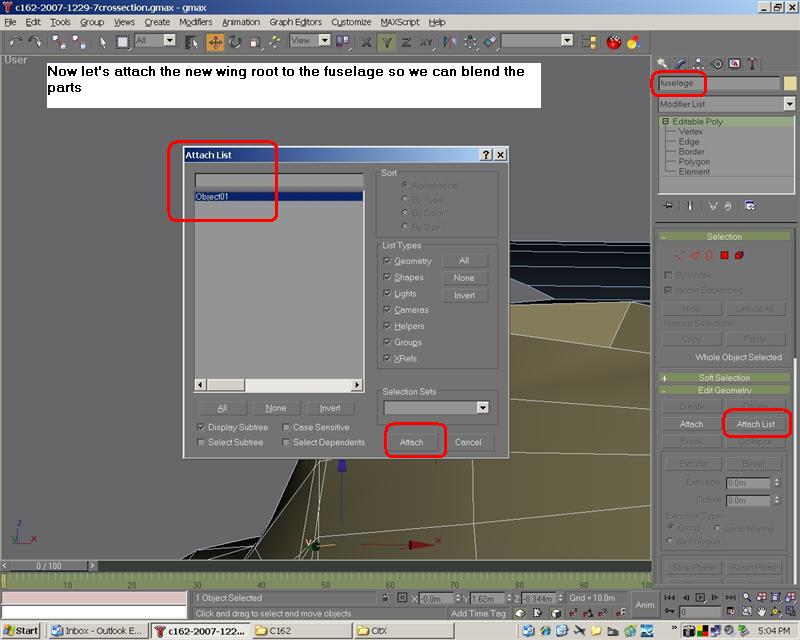The image size is (800, 640).
Task: Click the fuselage object color swatch
Action: pyautogui.click(x=790, y=83)
